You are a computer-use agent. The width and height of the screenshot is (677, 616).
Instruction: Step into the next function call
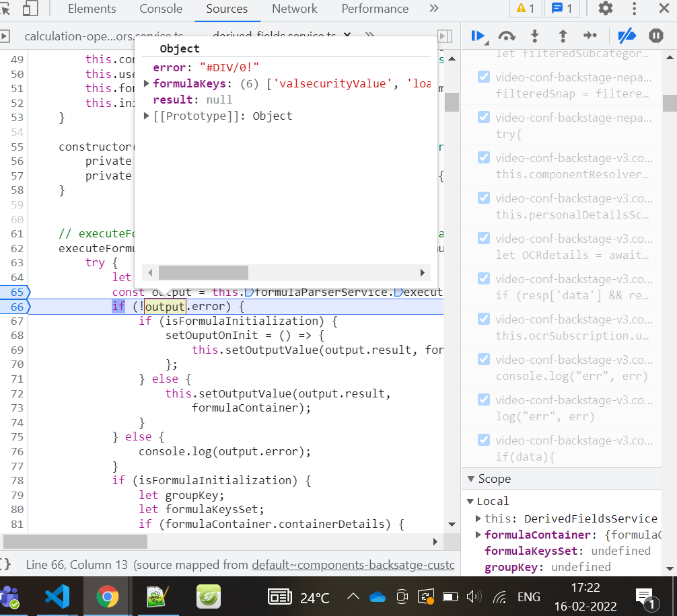pos(534,36)
